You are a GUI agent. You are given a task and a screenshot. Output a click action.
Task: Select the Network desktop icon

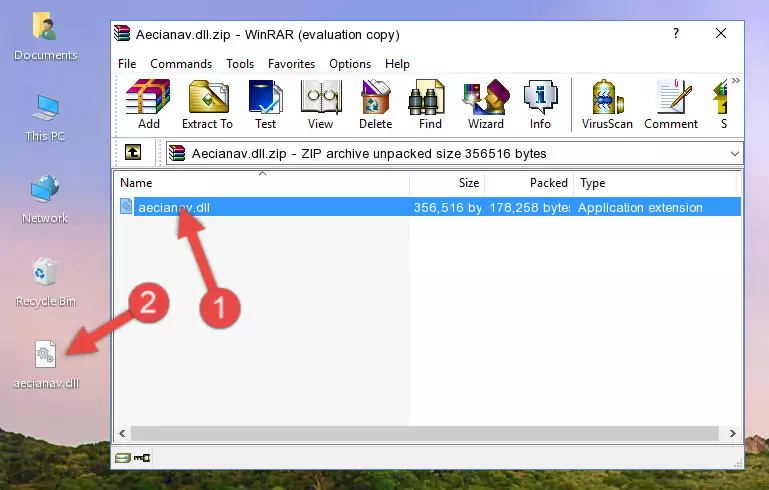click(x=45, y=200)
